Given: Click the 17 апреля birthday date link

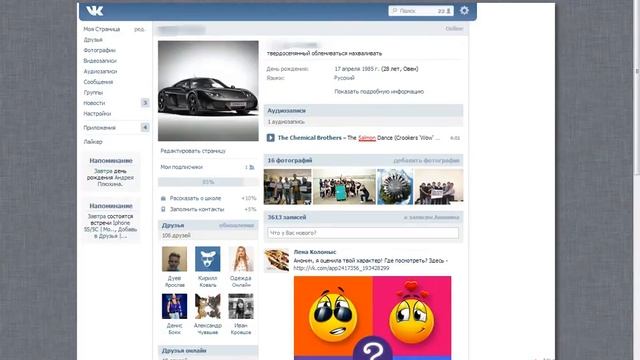Looking at the screenshot, I should (356, 69).
